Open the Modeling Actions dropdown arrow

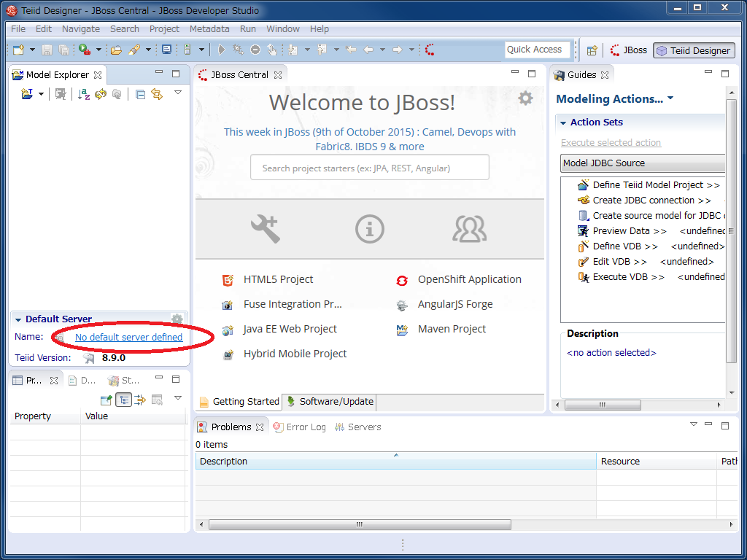(x=670, y=98)
